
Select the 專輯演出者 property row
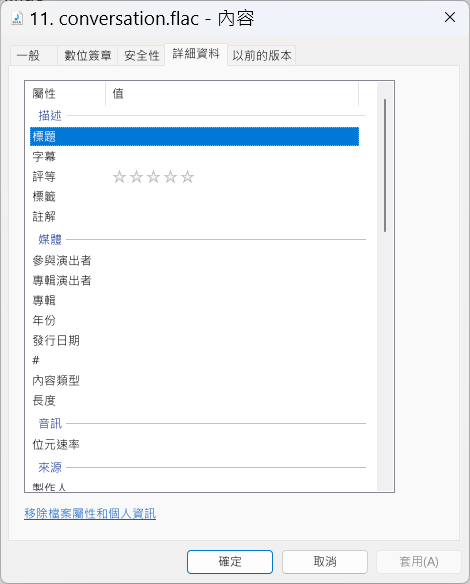[x=194, y=280]
